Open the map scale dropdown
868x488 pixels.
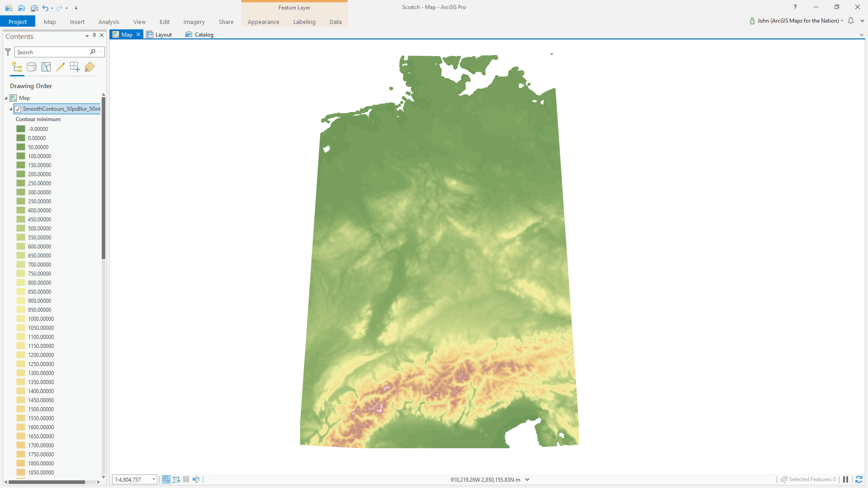point(154,479)
